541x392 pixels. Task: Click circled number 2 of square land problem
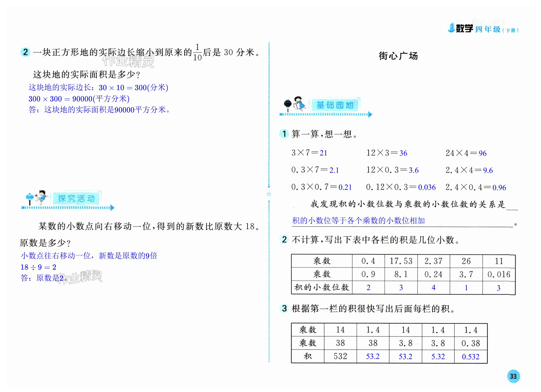coord(25,52)
